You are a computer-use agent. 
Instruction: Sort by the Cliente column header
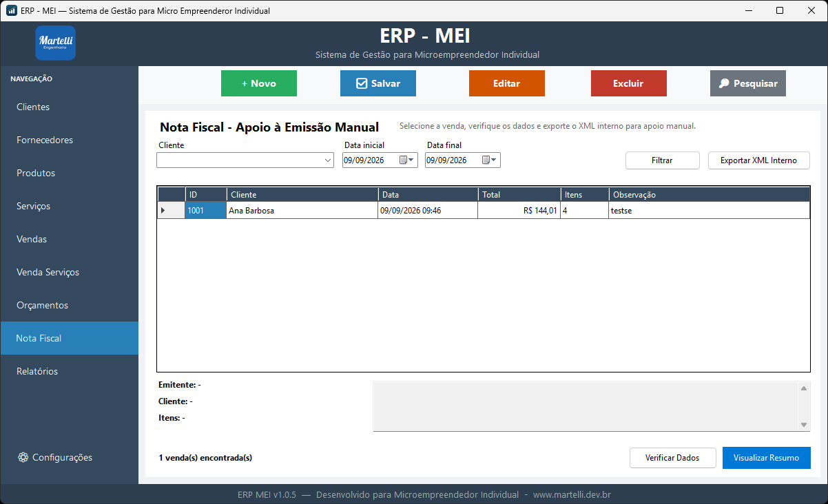302,195
